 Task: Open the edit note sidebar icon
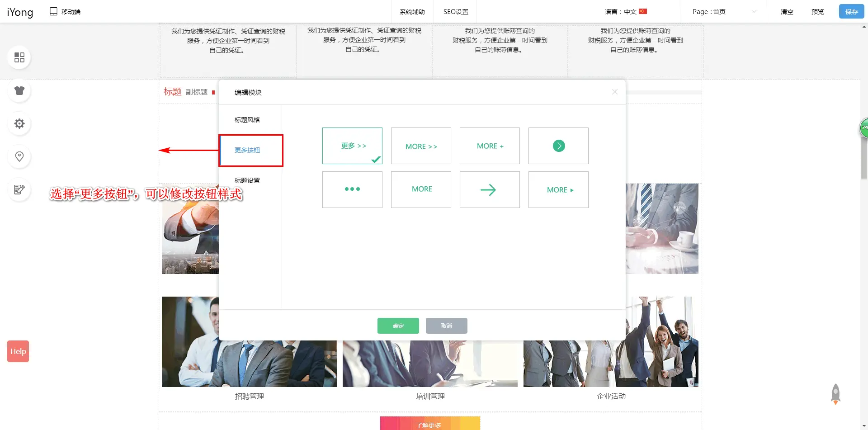tap(19, 189)
